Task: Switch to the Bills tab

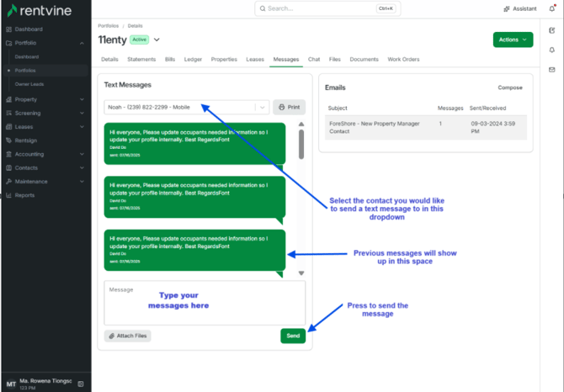Action: (170, 59)
